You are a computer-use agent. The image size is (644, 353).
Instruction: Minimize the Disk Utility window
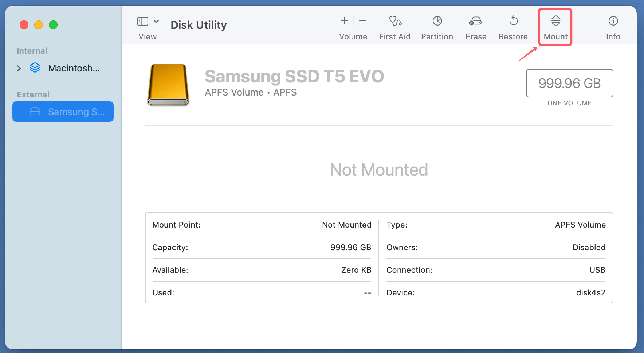click(39, 25)
